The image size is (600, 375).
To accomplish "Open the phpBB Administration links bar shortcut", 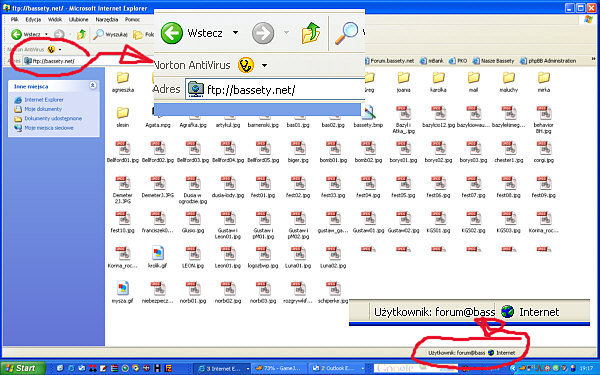I will coord(548,60).
